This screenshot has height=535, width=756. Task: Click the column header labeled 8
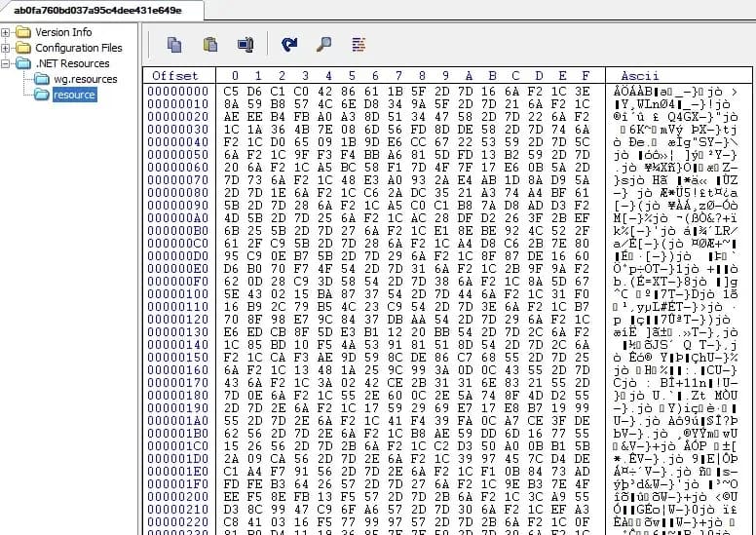pyautogui.click(x=422, y=76)
